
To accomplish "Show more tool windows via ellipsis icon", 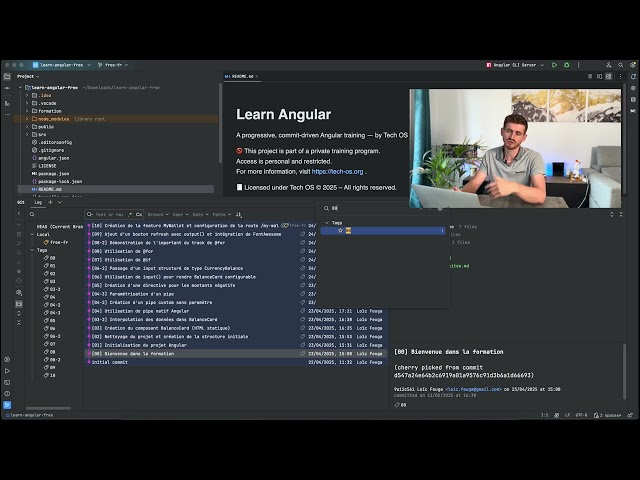I will [x=7, y=115].
